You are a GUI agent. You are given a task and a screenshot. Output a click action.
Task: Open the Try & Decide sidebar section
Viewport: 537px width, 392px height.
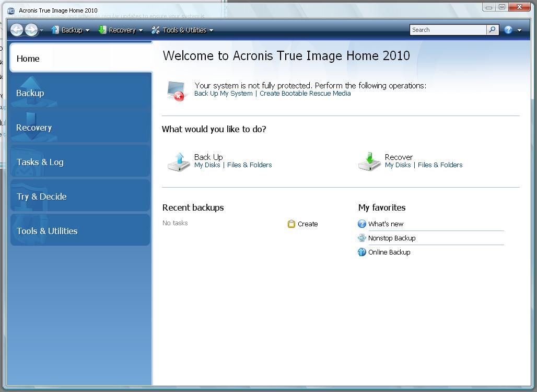[81, 197]
